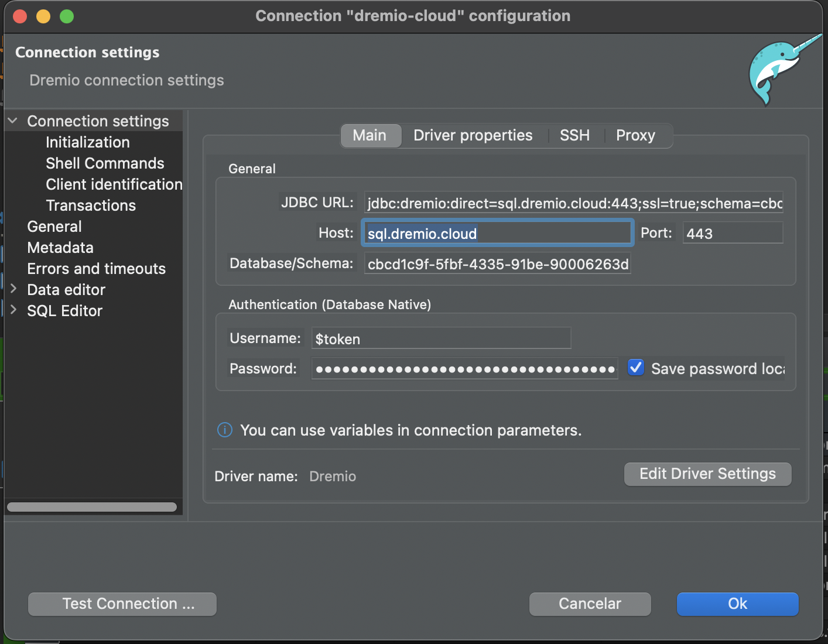Click the sidebar horizontal scrollbar

click(x=91, y=506)
